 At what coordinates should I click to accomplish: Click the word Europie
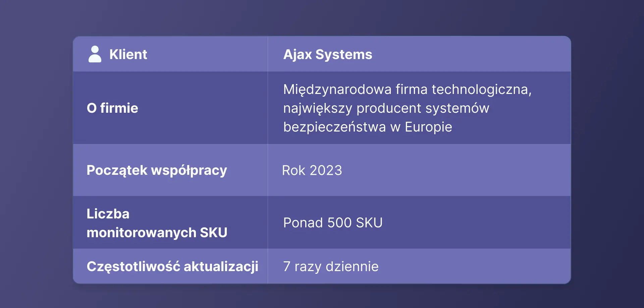click(428, 127)
